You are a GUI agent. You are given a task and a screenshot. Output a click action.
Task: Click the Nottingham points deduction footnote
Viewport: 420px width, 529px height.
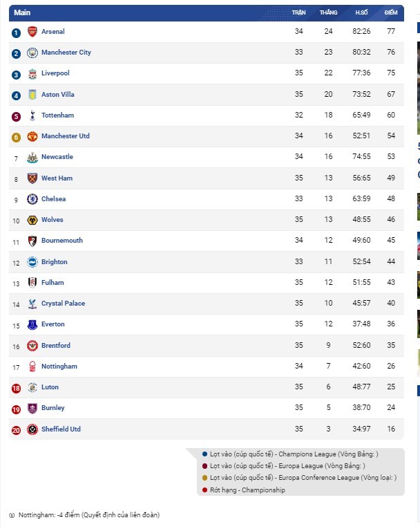tap(84, 515)
